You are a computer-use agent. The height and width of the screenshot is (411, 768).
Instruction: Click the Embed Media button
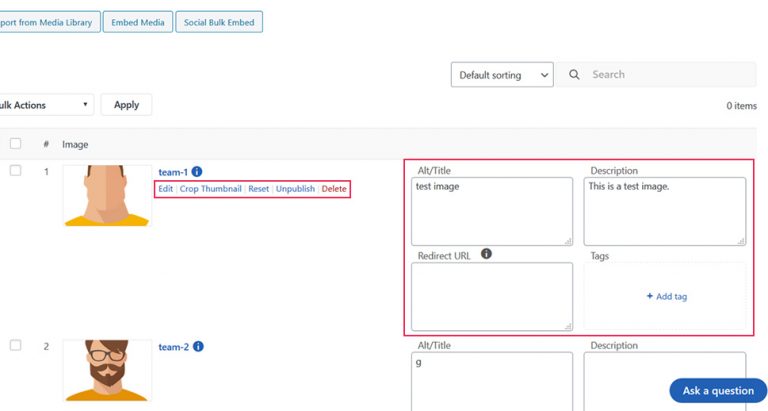pyautogui.click(x=138, y=22)
